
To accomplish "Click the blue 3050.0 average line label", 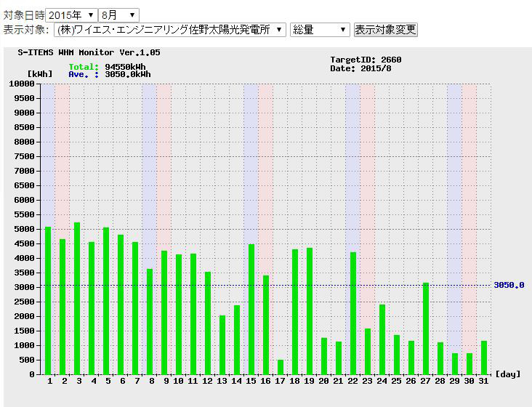I will (x=509, y=285).
